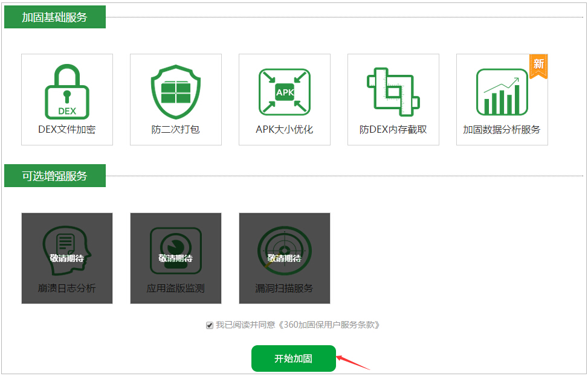The width and height of the screenshot is (588, 376).
Task: Click the 崩溃日志分析 head icon card
Action: coord(67,258)
